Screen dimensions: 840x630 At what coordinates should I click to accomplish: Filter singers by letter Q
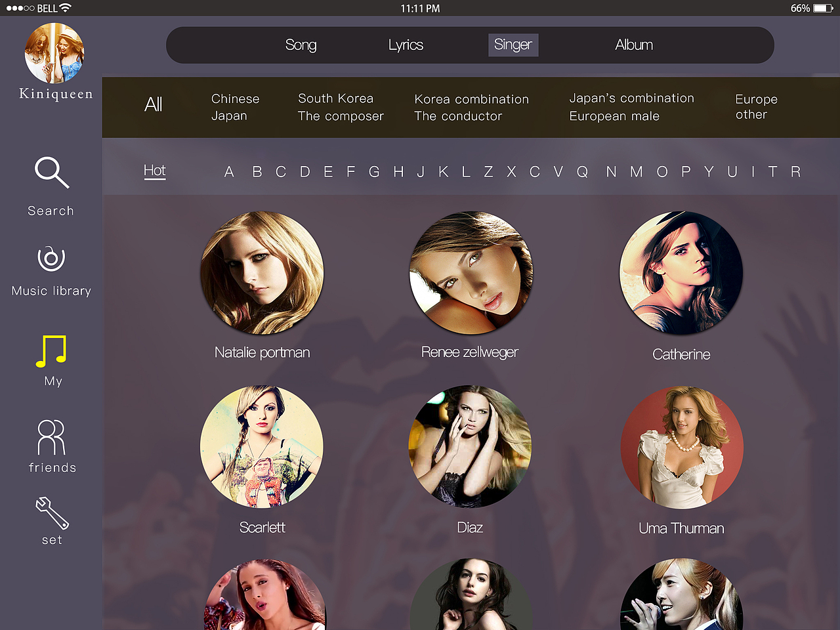click(x=582, y=172)
